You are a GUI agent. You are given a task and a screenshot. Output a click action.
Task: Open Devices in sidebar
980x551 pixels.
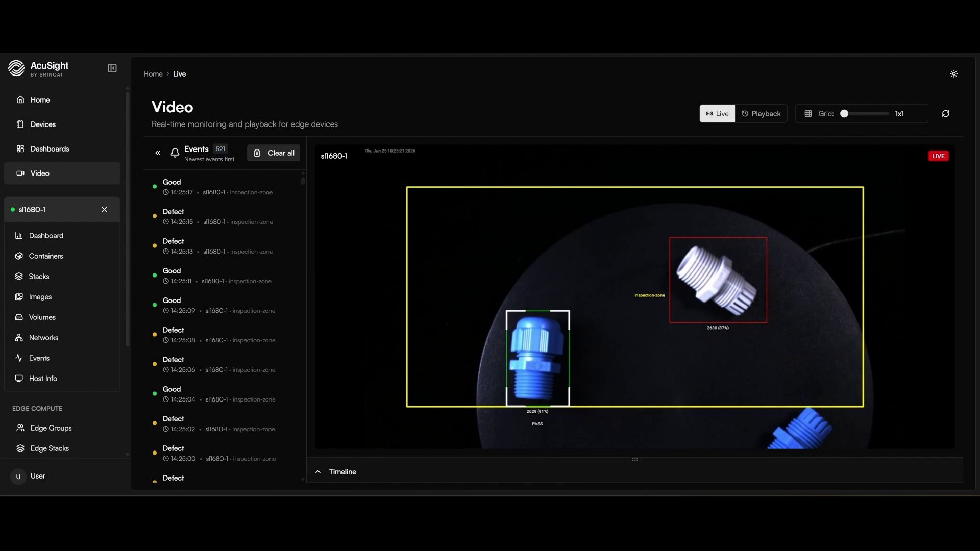coord(62,124)
